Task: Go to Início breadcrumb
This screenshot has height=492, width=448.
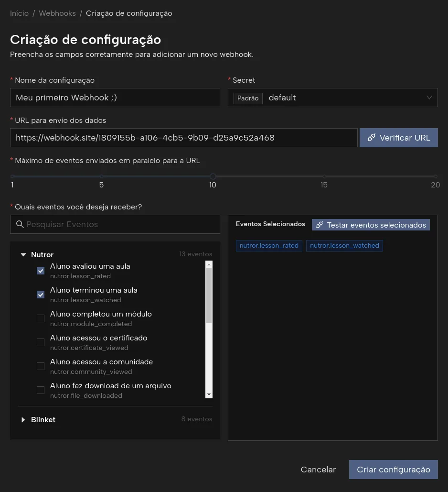Action: point(19,13)
